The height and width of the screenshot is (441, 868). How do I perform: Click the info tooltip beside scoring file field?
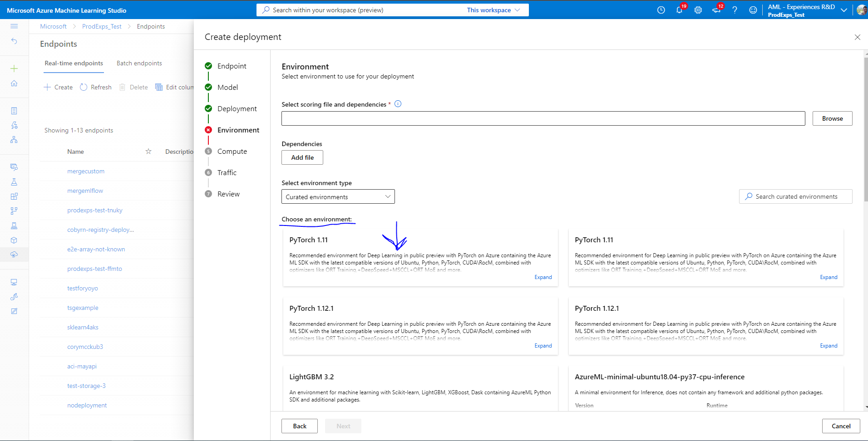[x=398, y=103]
